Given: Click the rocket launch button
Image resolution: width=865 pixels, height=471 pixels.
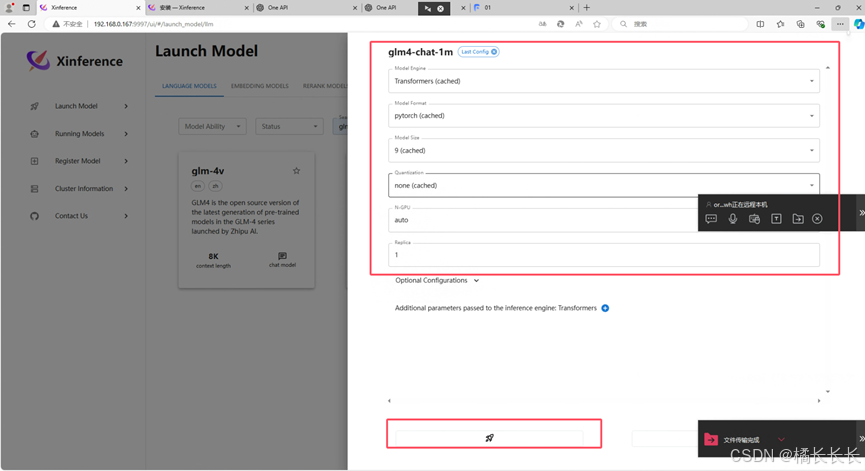Looking at the screenshot, I should (x=489, y=437).
